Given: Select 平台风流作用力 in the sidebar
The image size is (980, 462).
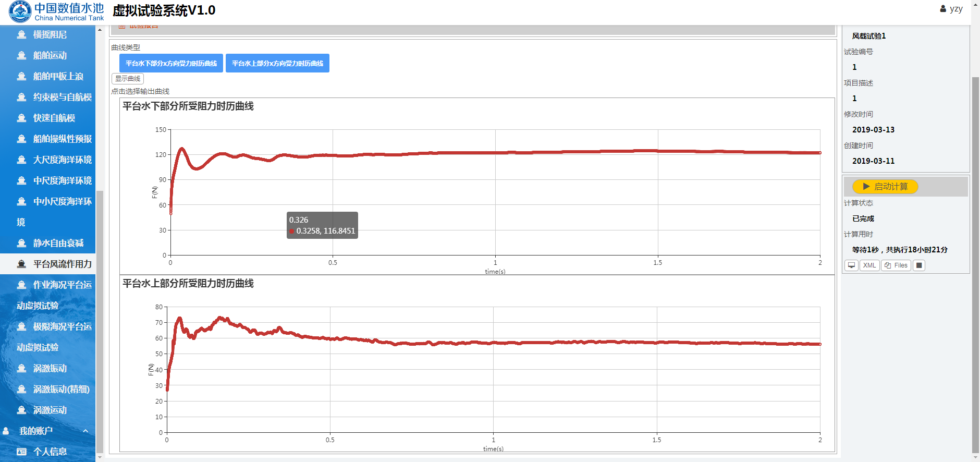Looking at the screenshot, I should (x=62, y=264).
